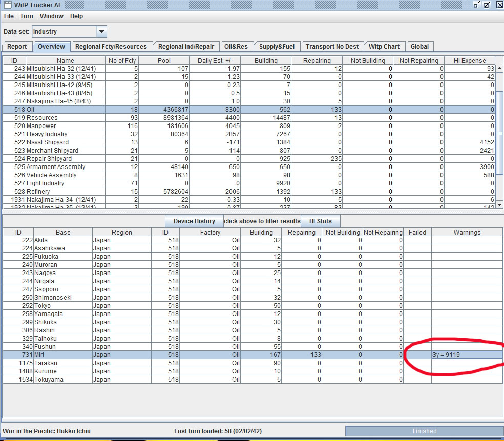Sort lower table by Factory column header
The height and width of the screenshot is (441, 504).
pos(210,232)
